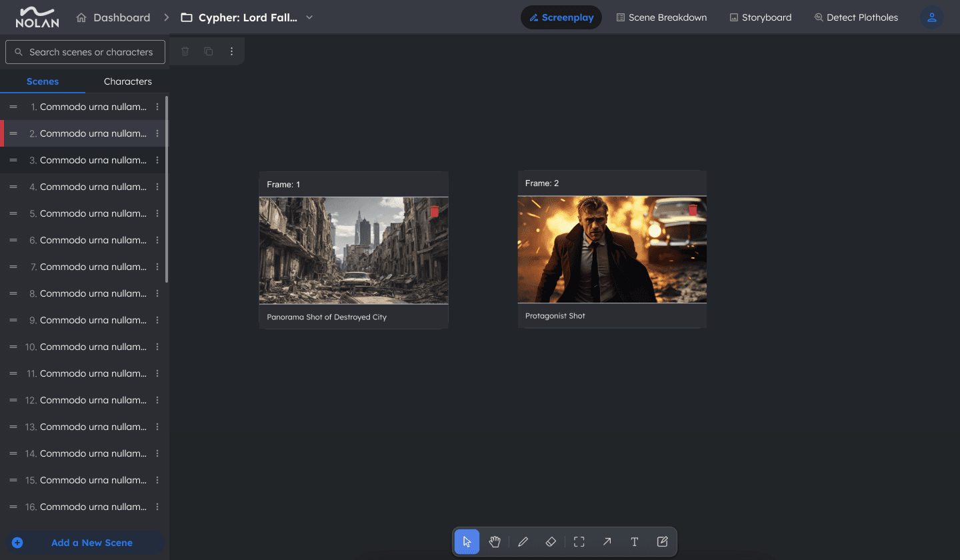The height and width of the screenshot is (560, 960).
Task: Delete Frame 1 with its trash icon
Action: (x=434, y=211)
